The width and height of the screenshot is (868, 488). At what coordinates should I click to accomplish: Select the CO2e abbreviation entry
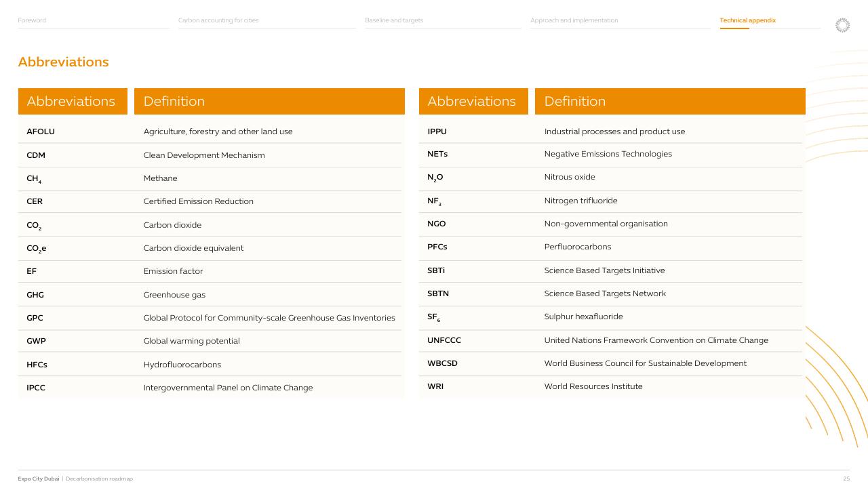(x=37, y=248)
